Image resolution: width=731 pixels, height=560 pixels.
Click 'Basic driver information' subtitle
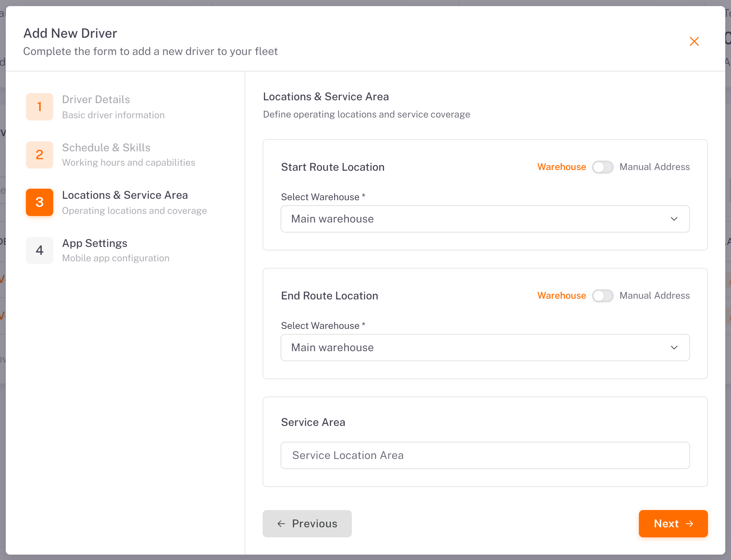click(113, 115)
